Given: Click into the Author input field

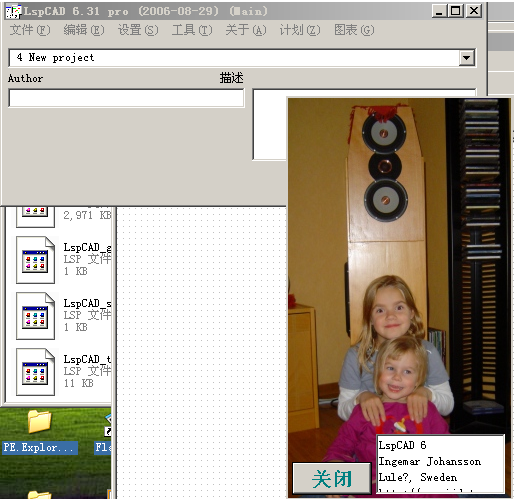Looking at the screenshot, I should coord(126,98).
